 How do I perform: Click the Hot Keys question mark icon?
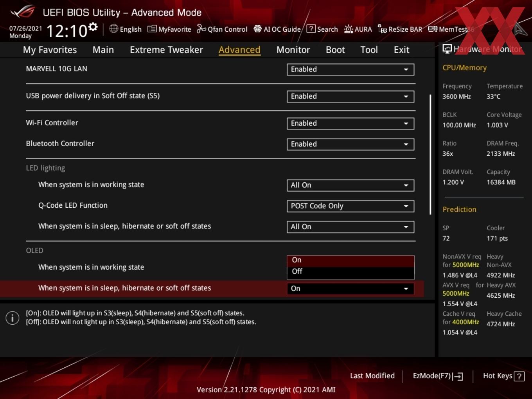pyautogui.click(x=519, y=376)
